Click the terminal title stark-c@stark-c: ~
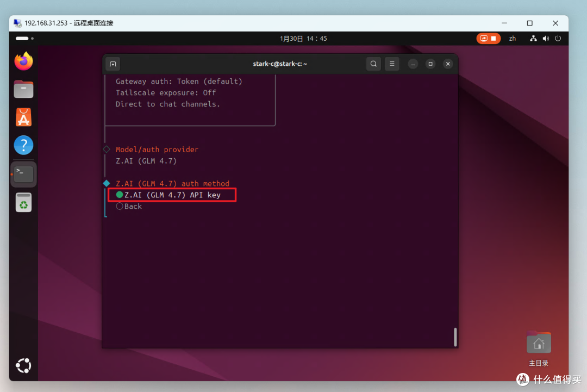Screen dimensions: 587x392 [x=280, y=64]
